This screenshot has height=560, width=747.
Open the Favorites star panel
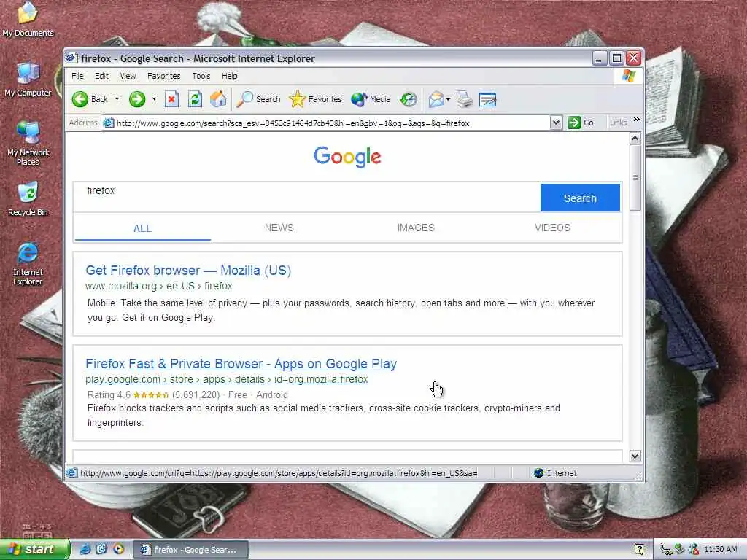click(315, 99)
